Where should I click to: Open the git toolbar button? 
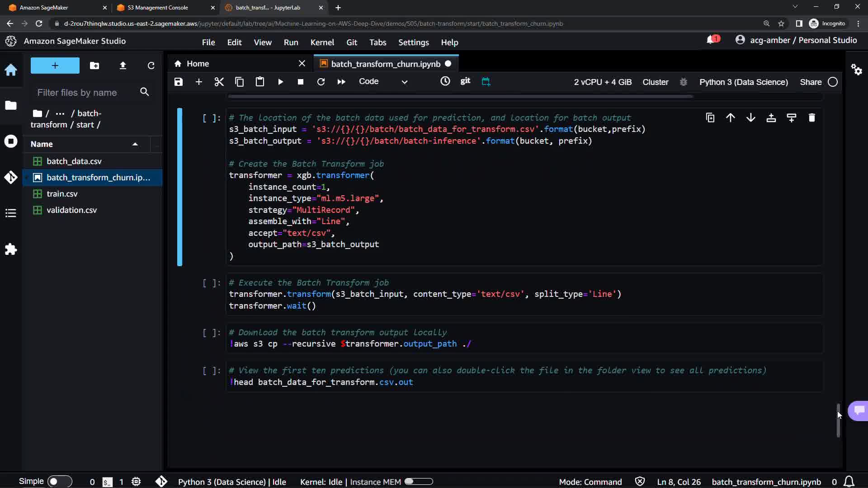465,81
